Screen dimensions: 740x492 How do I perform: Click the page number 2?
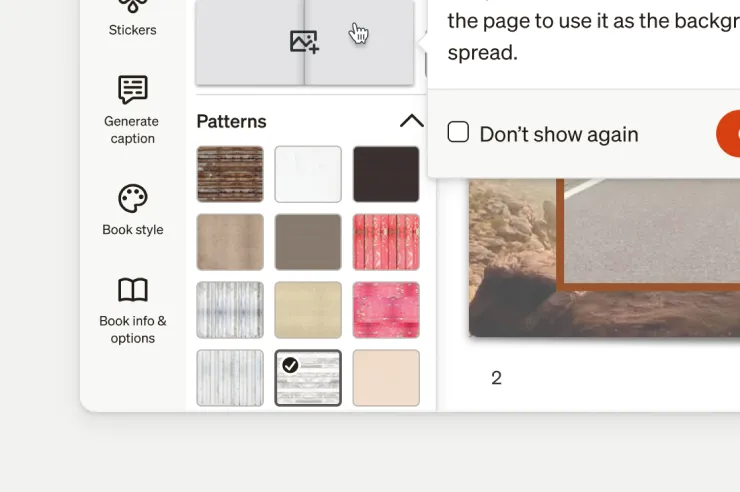coord(496,378)
